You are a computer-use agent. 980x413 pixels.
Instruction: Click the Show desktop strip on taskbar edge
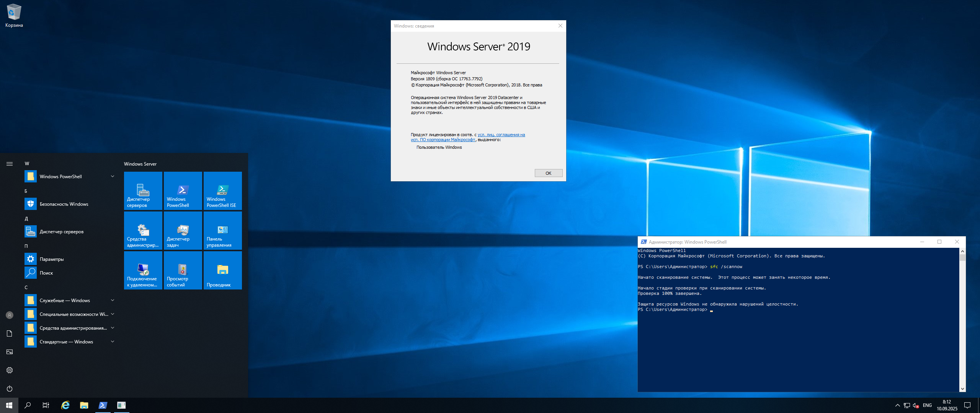978,405
